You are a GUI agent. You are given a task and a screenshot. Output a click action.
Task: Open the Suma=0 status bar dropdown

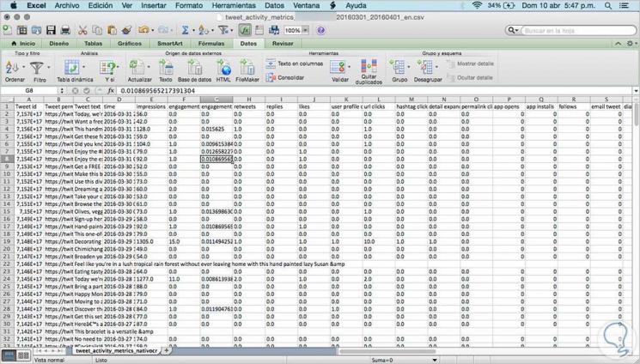[435, 360]
